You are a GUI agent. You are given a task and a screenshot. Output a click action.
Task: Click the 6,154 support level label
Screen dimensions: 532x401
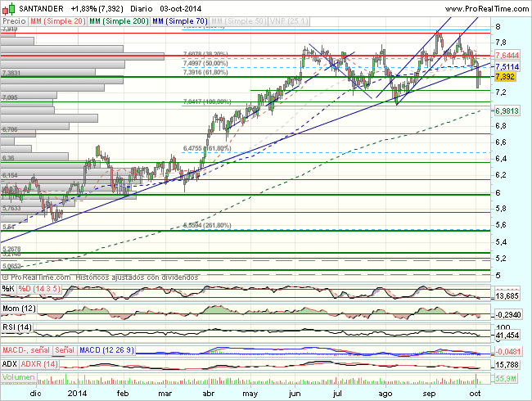[x=10, y=175]
